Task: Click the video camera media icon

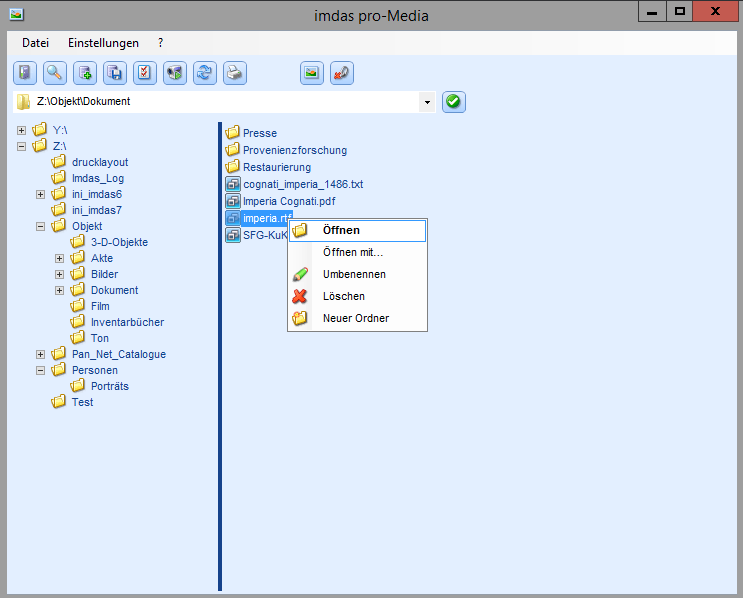Action: [175, 73]
